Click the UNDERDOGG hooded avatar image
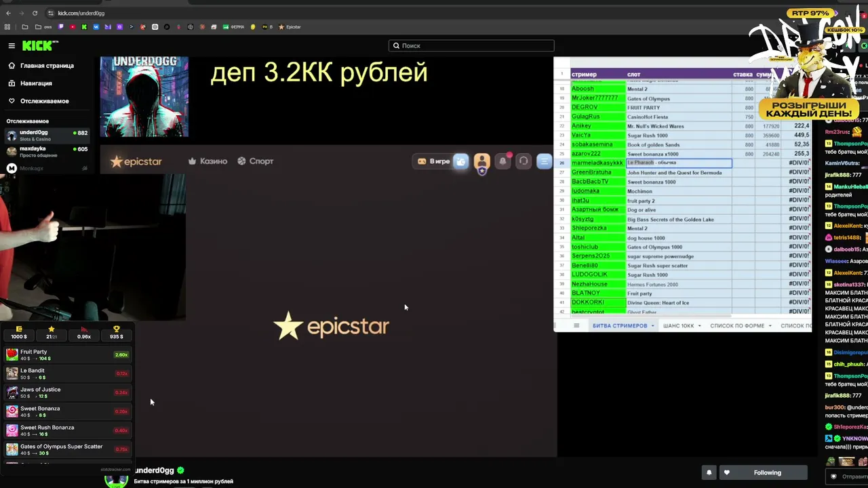 pos(144,97)
